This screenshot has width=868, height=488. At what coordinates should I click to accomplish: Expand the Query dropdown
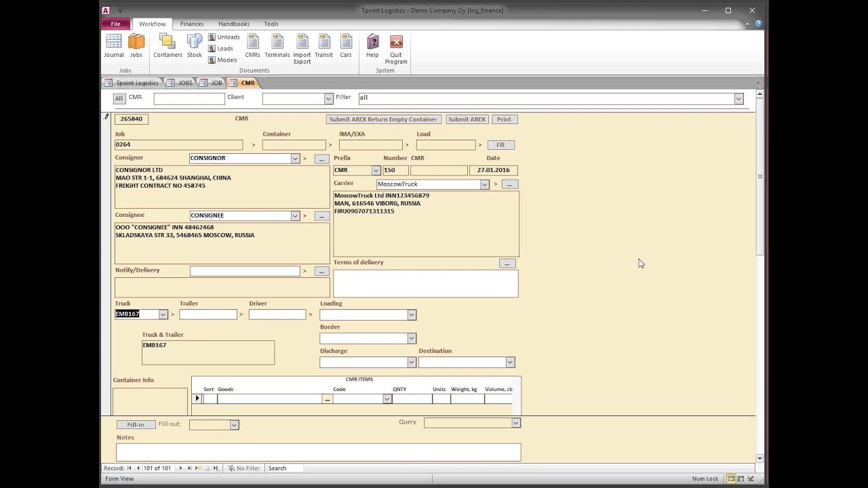click(515, 423)
